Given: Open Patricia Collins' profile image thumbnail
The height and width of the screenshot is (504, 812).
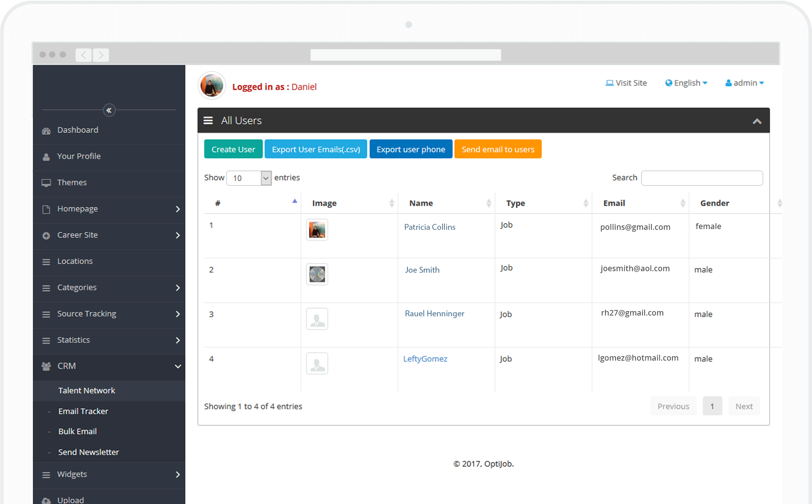Looking at the screenshot, I should (x=317, y=230).
